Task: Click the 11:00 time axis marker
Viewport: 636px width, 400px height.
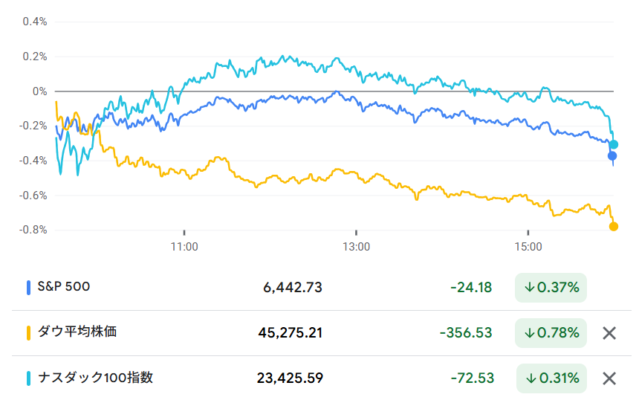Action: 184,247
